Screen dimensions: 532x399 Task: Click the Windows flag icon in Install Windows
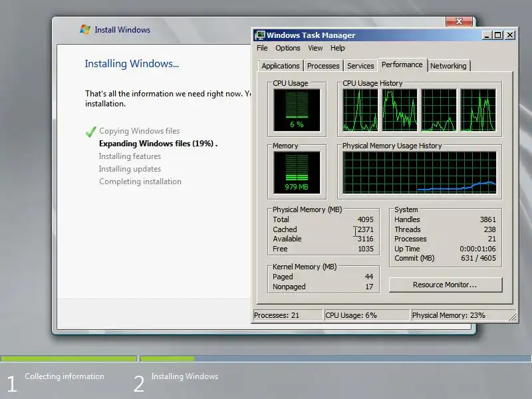click(85, 29)
